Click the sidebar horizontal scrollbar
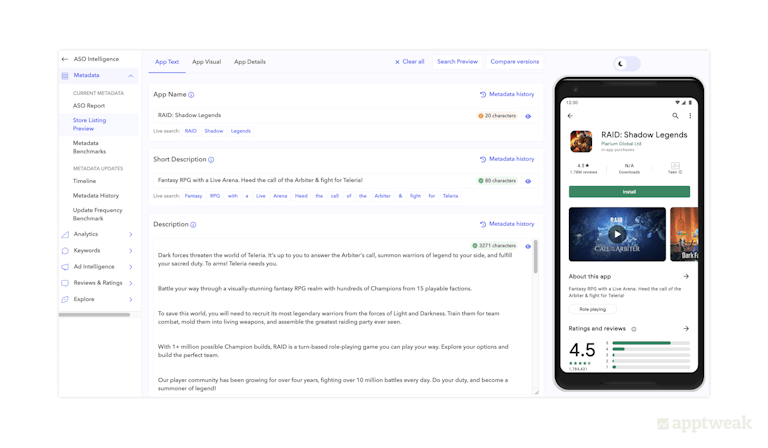Screen dimensions: 768x448 (94, 315)
